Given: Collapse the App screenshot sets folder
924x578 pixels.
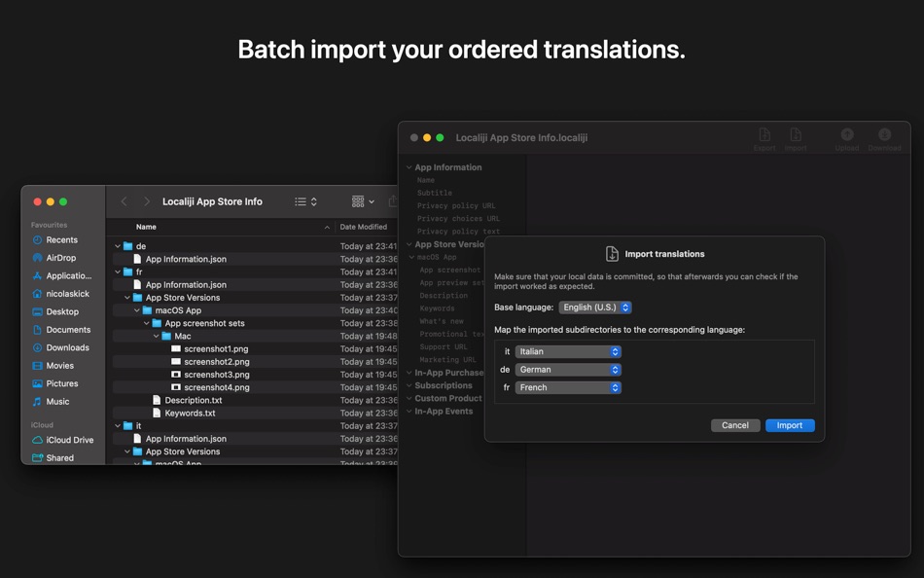Looking at the screenshot, I should pyautogui.click(x=147, y=323).
